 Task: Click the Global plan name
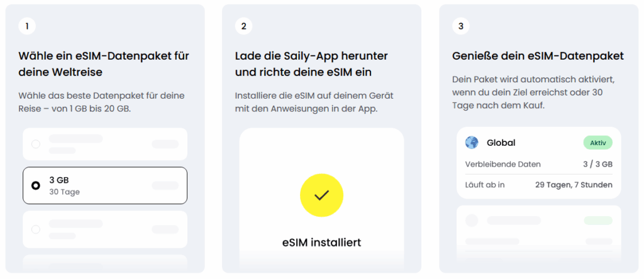coord(501,143)
